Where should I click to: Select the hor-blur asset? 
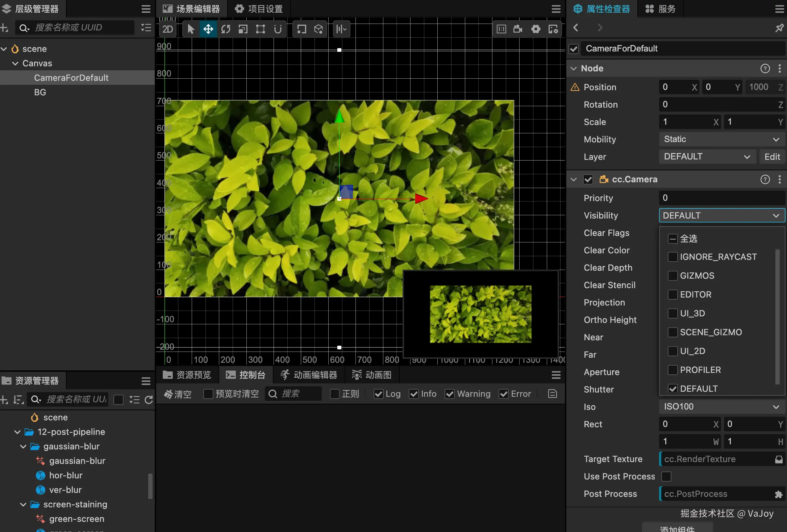[66, 475]
